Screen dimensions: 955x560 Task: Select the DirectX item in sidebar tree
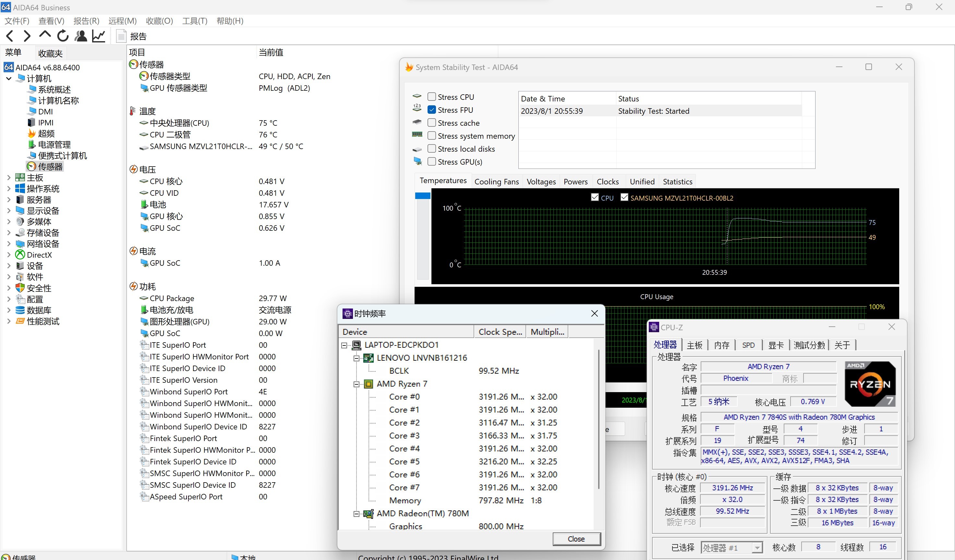[x=39, y=255]
